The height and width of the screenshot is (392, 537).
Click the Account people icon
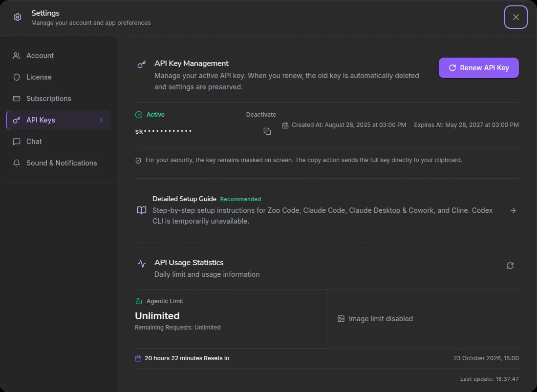(17, 56)
